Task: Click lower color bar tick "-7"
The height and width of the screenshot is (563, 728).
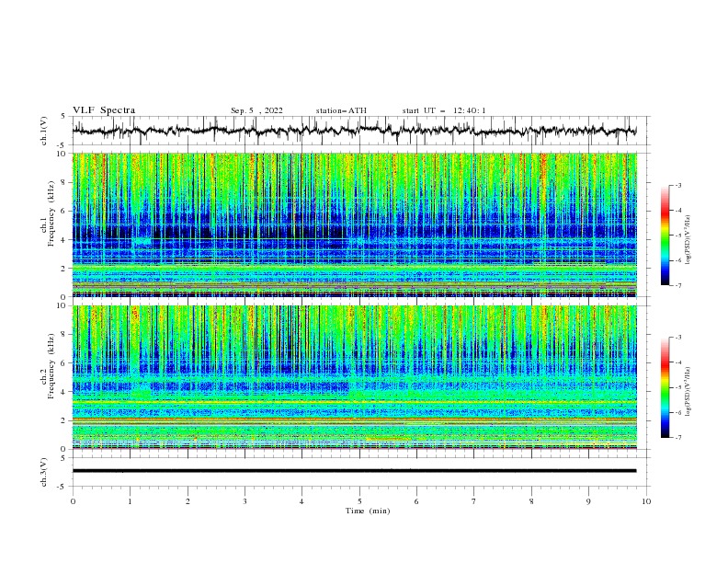Action: (678, 437)
